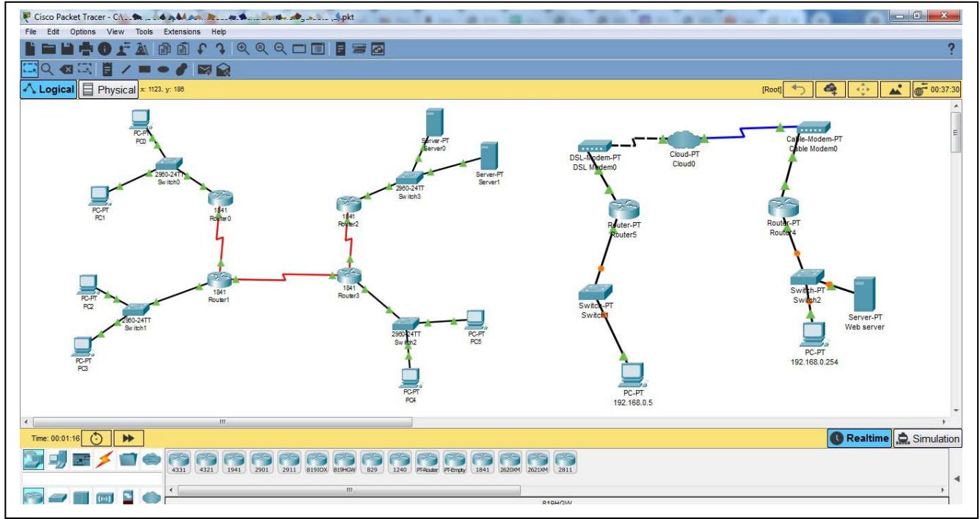Click the Save file icon
This screenshot has width=980, height=519.
(67, 49)
